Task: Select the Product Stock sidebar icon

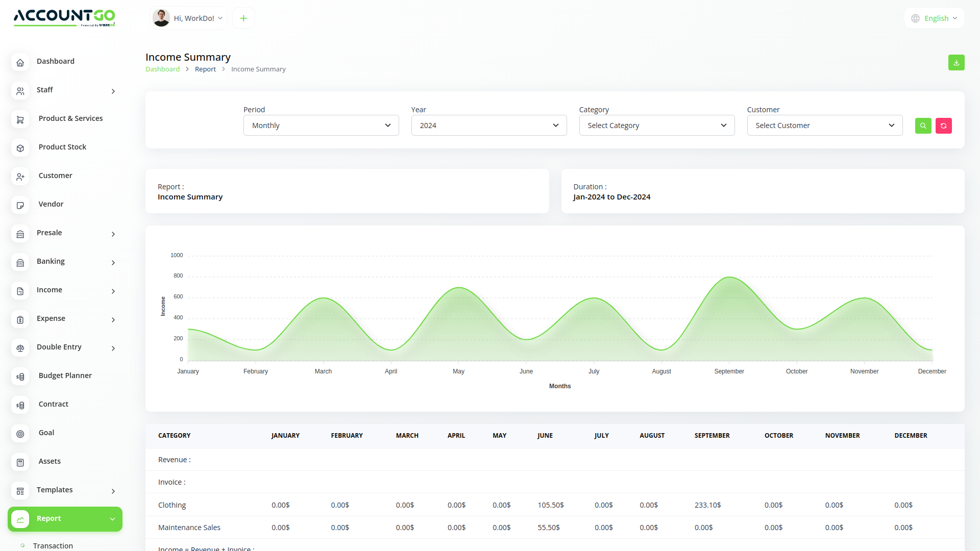Action: pyautogui.click(x=20, y=148)
